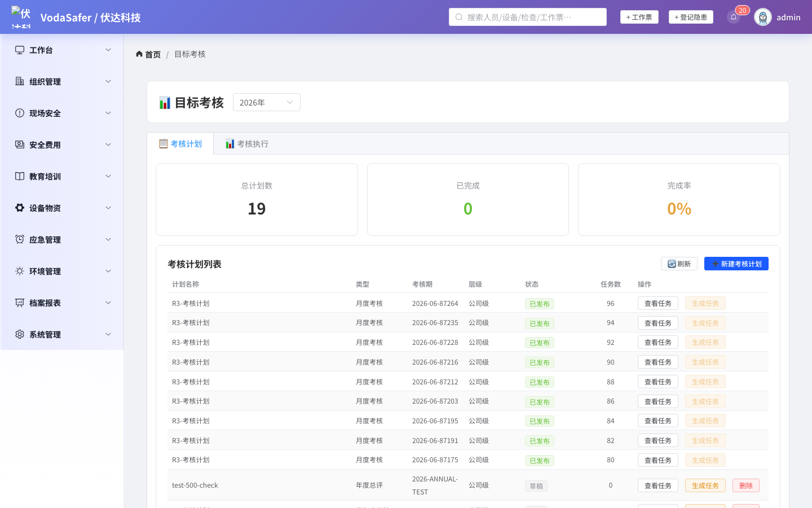
Task: Click task count 96 cell
Action: click(611, 303)
